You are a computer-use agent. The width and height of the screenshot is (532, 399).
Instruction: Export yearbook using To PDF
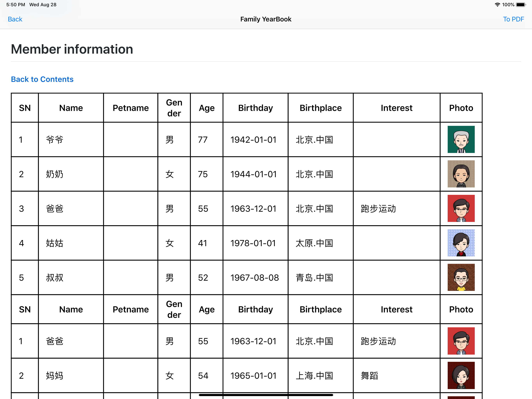point(513,19)
